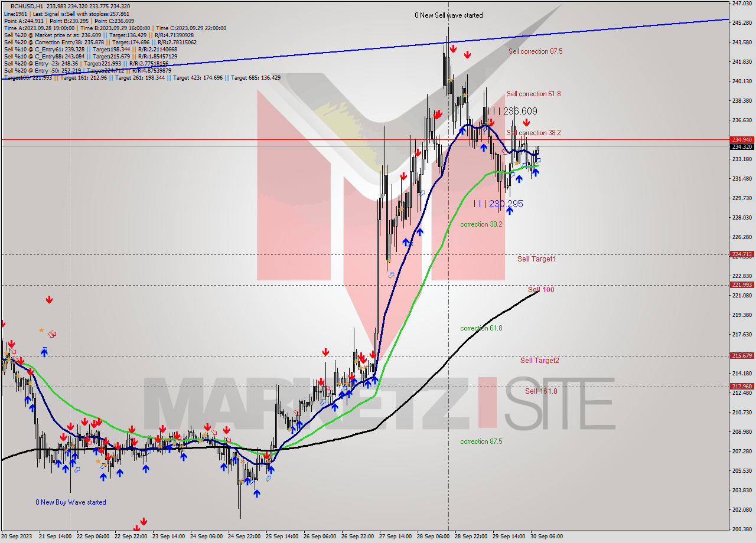Click 219.380 on the price axis
This screenshot has width=756, height=543.
coord(742,315)
